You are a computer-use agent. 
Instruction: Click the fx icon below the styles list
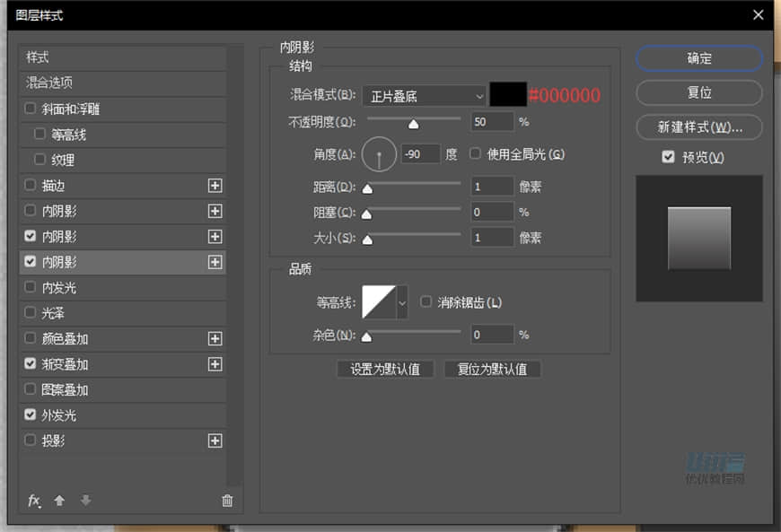[x=34, y=501]
